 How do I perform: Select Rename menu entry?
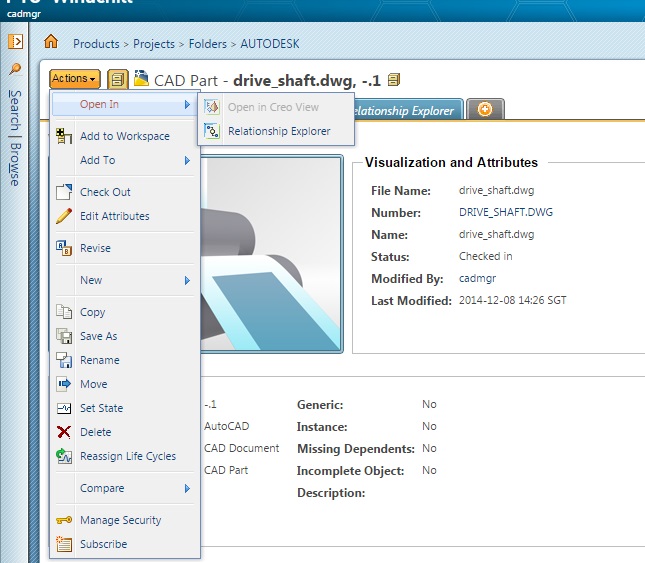pos(125,360)
